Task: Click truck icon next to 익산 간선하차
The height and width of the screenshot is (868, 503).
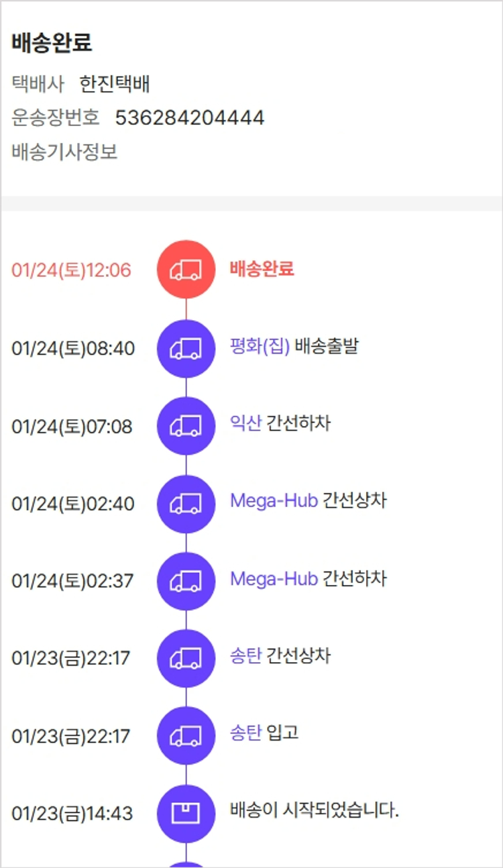Action: (x=186, y=426)
